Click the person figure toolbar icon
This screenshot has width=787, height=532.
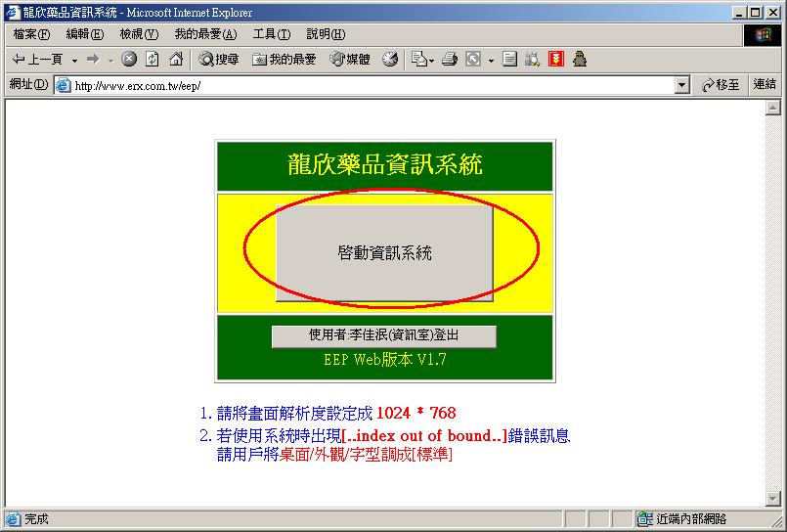pyautogui.click(x=580, y=60)
